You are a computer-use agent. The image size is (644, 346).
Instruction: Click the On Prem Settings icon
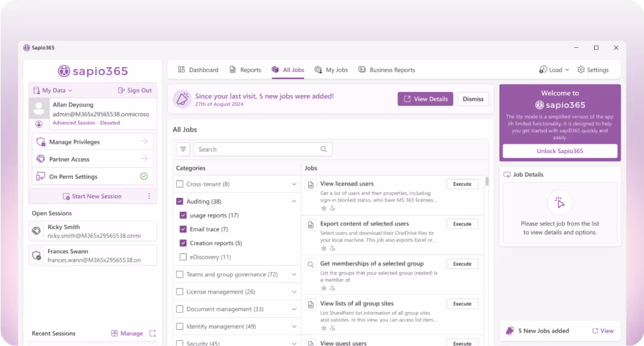41,176
